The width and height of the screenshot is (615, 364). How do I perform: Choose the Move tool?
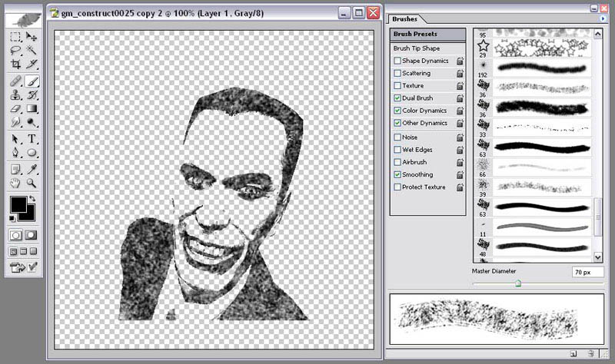click(x=32, y=36)
